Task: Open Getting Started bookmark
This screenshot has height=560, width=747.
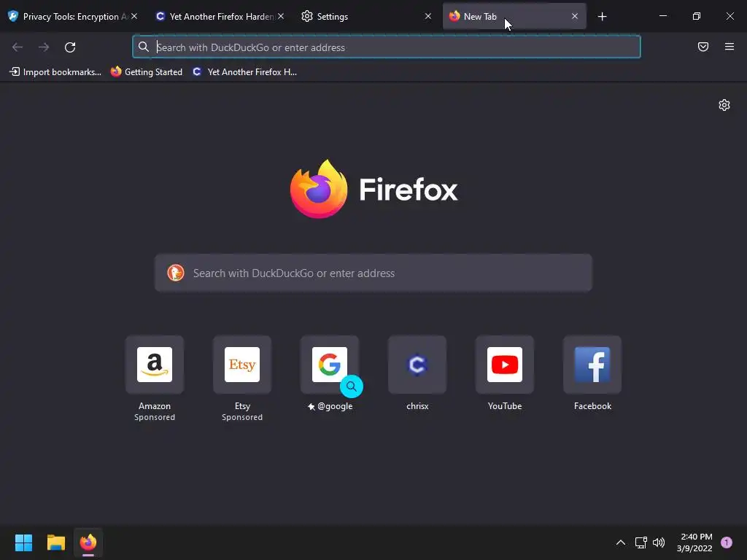Action: (x=146, y=72)
